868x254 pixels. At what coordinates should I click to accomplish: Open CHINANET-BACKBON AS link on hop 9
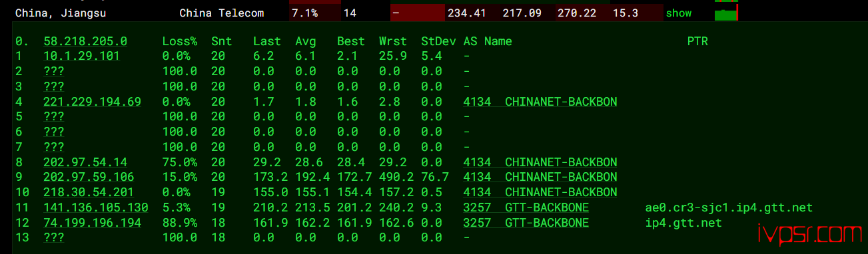pos(540,178)
